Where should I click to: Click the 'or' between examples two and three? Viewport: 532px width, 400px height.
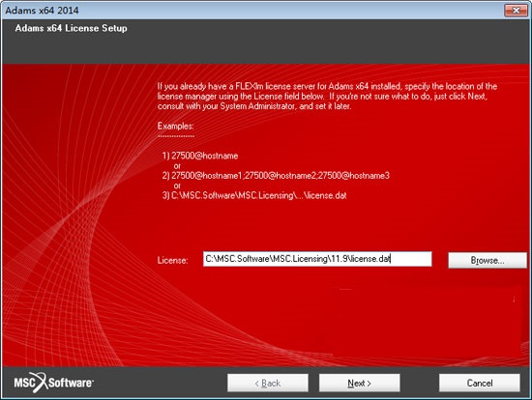tap(177, 186)
